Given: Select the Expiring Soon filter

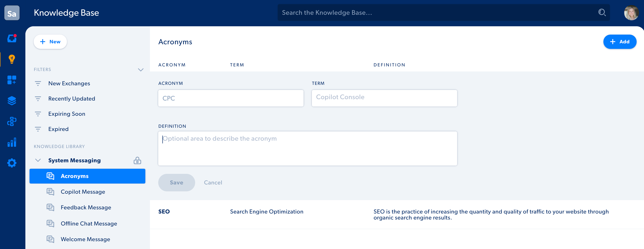Looking at the screenshot, I should (67, 114).
